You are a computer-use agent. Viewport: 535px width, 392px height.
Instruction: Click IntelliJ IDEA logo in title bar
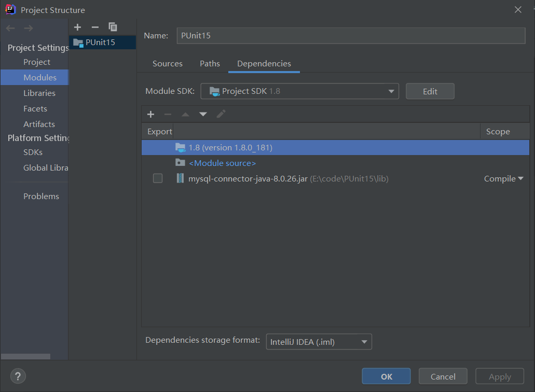(x=10, y=9)
